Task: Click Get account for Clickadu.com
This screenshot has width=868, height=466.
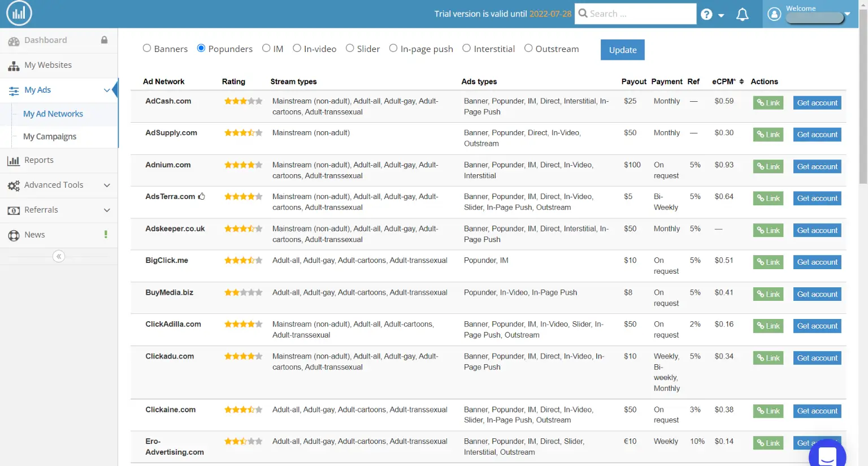Action: (817, 358)
